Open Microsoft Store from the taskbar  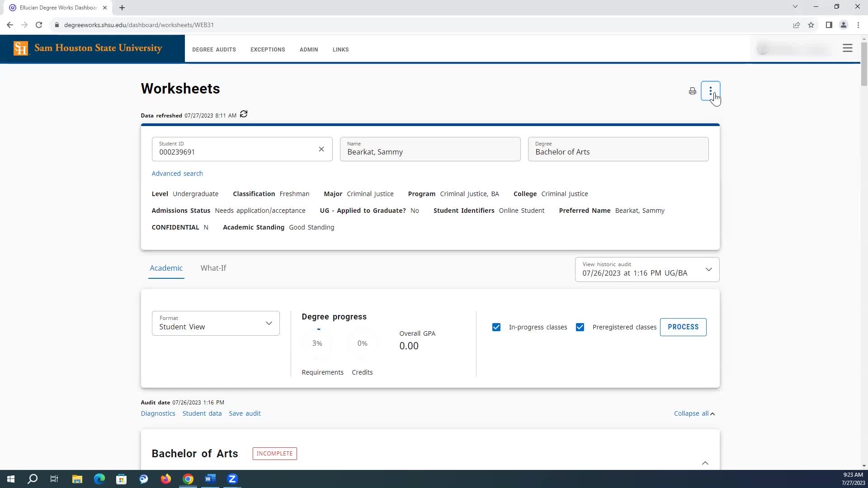pyautogui.click(x=122, y=479)
